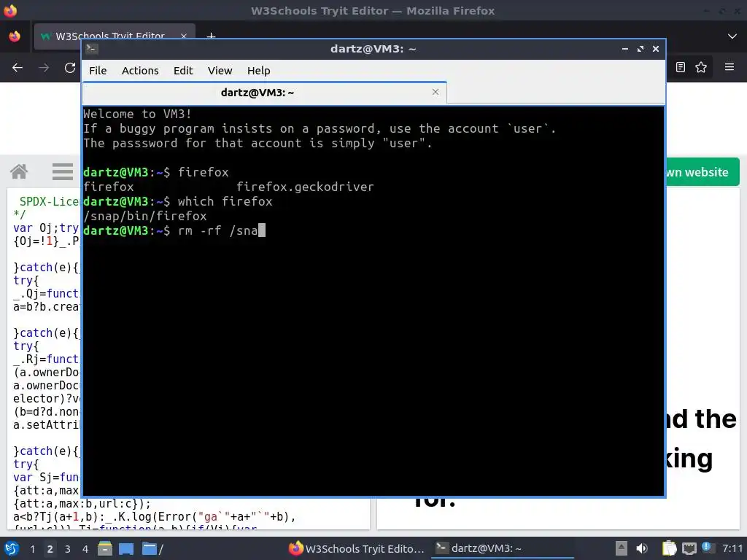Select the W3Schools Tryit Editor browser tab
The height and width of the screenshot is (560, 747).
click(x=115, y=36)
